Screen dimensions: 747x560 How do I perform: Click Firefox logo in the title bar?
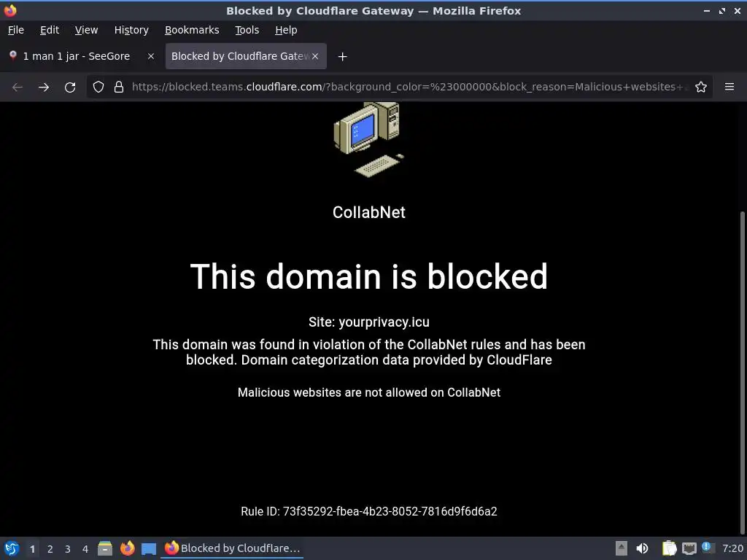pos(10,10)
